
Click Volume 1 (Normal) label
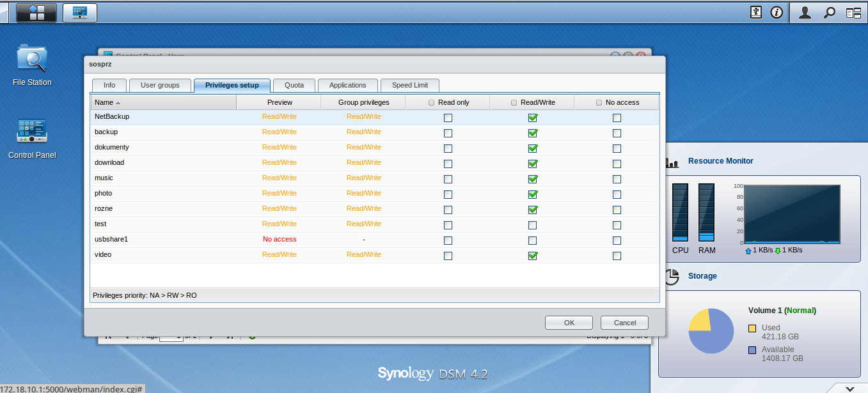point(782,311)
